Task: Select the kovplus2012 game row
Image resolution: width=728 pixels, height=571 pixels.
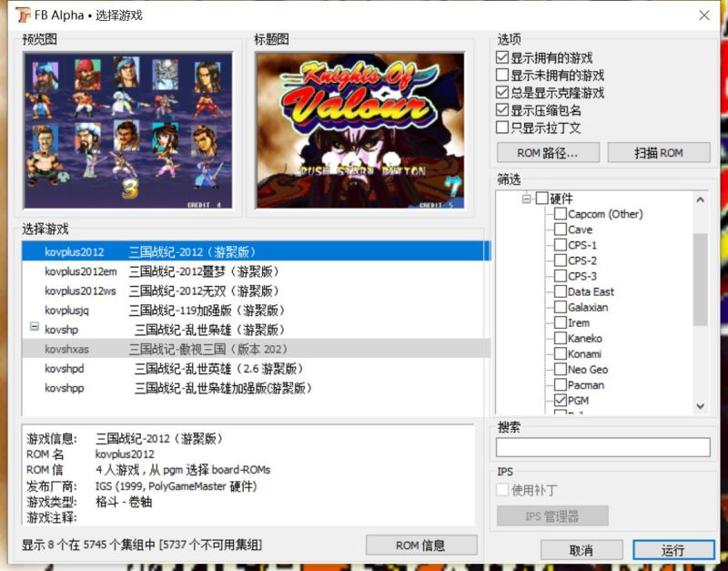Action: [255, 252]
